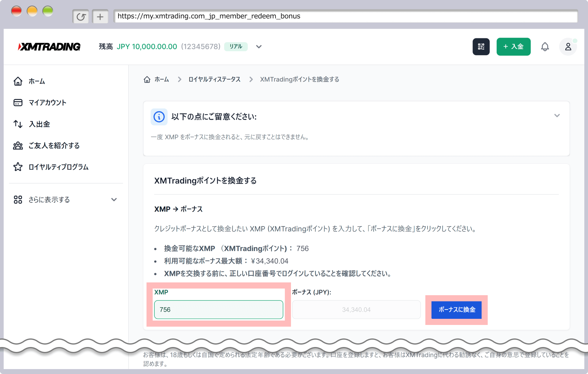Open the account profile icon

point(568,47)
